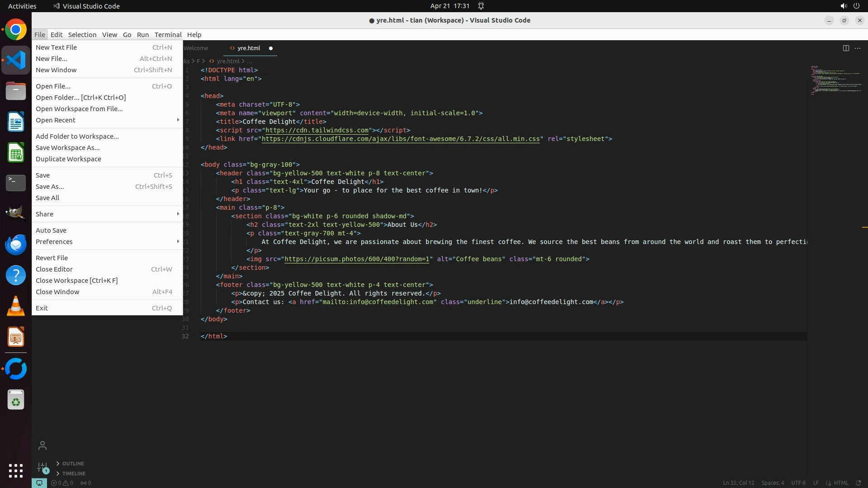Image resolution: width=868 pixels, height=488 pixels.
Task: Switch to the Welcome tab
Action: (196, 48)
